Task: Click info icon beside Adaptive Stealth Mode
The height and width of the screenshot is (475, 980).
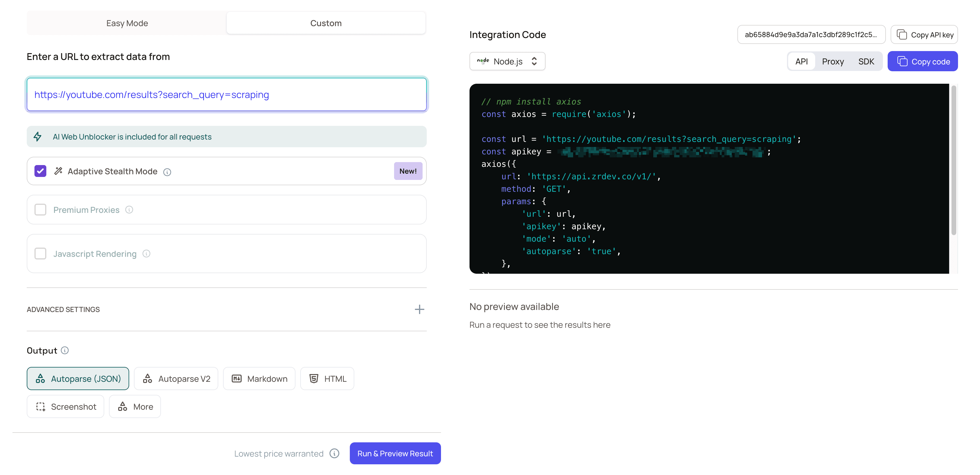Action: tap(167, 172)
